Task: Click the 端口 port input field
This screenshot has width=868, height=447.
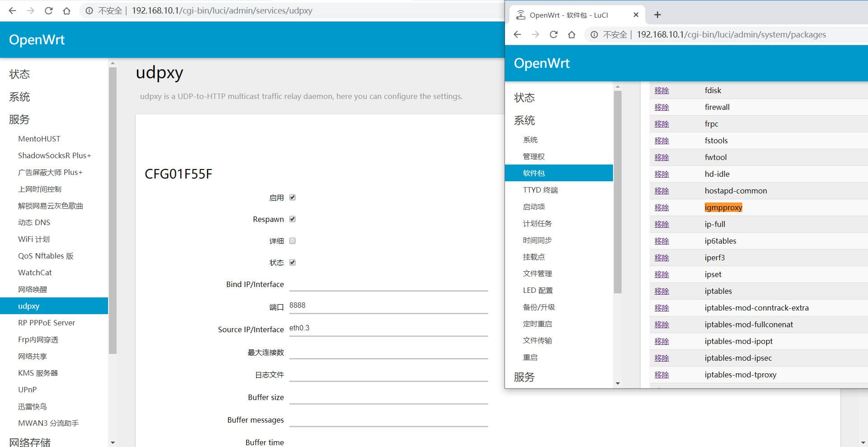Action: coord(388,306)
